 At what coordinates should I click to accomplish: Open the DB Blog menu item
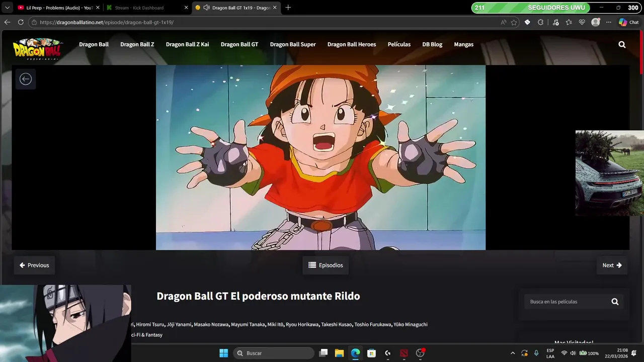coord(432,44)
